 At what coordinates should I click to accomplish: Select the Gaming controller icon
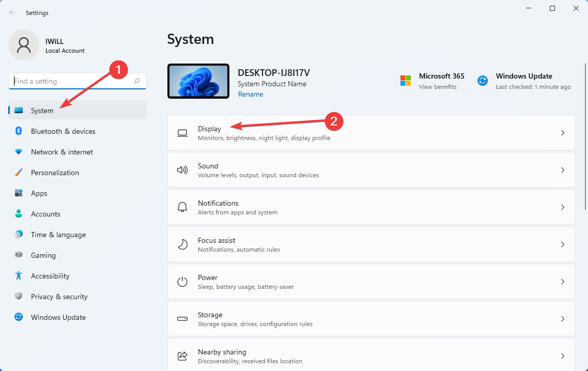click(x=20, y=255)
